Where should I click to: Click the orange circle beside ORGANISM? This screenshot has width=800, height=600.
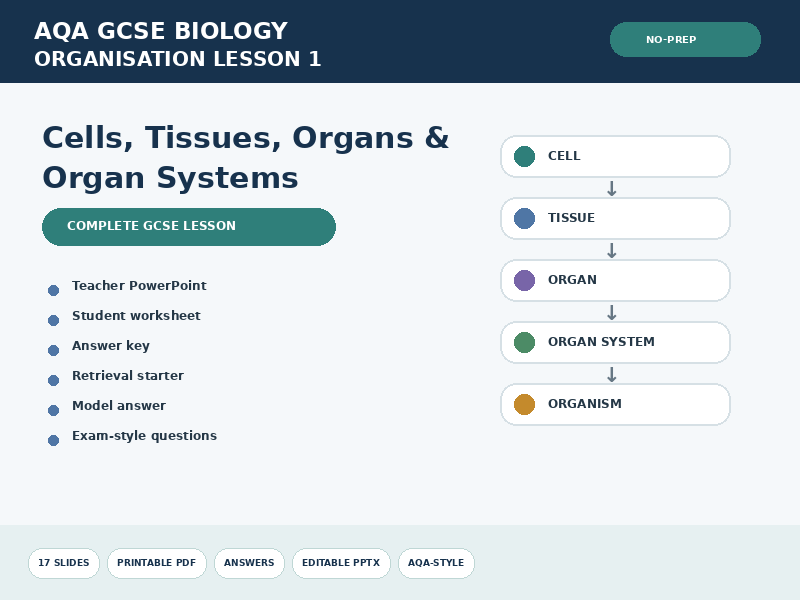524,404
